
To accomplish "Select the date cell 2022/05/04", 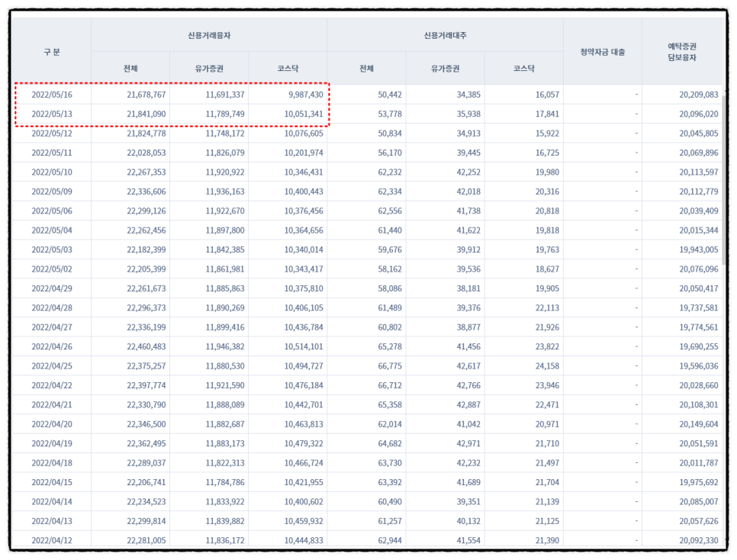I will [x=52, y=230].
